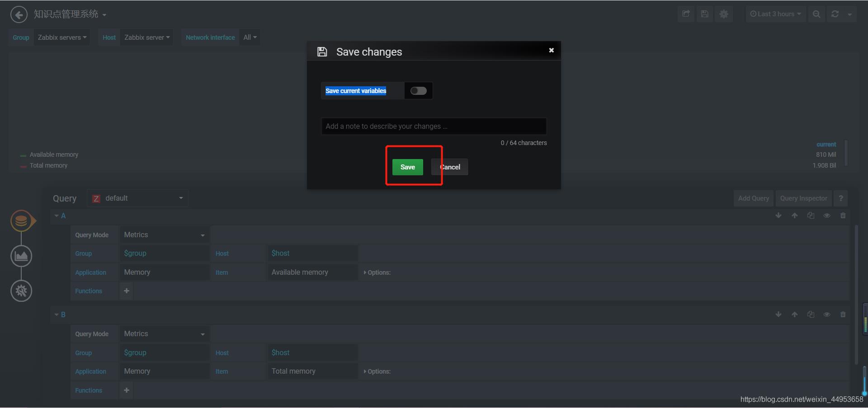Click the $host field in query A
The height and width of the screenshot is (408, 868).
[x=312, y=253]
